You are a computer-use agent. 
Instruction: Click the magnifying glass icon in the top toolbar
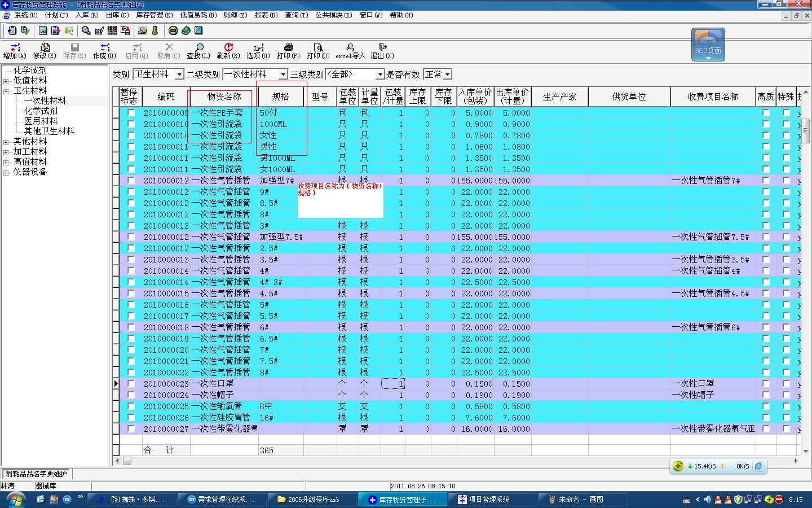click(86, 30)
